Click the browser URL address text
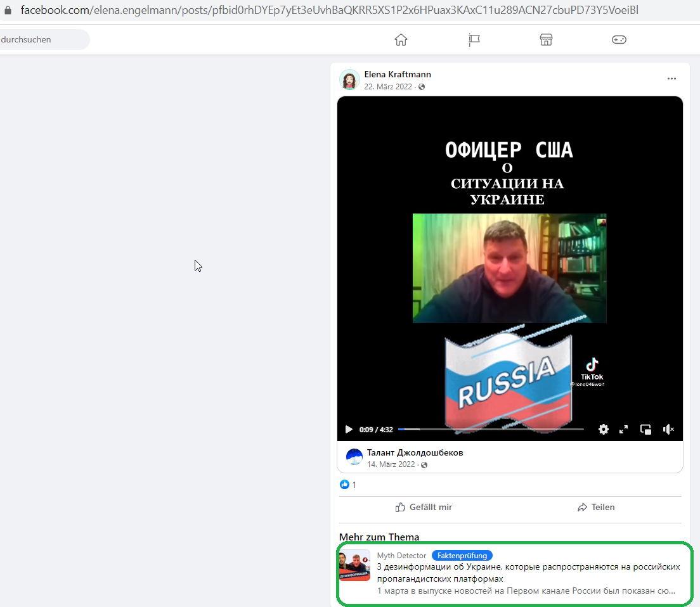700x607 pixels. coord(330,10)
